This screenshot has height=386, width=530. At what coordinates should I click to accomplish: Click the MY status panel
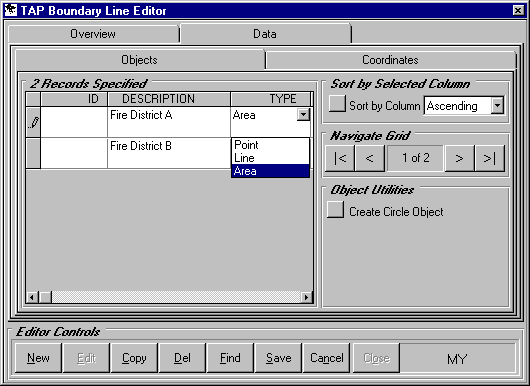point(458,359)
